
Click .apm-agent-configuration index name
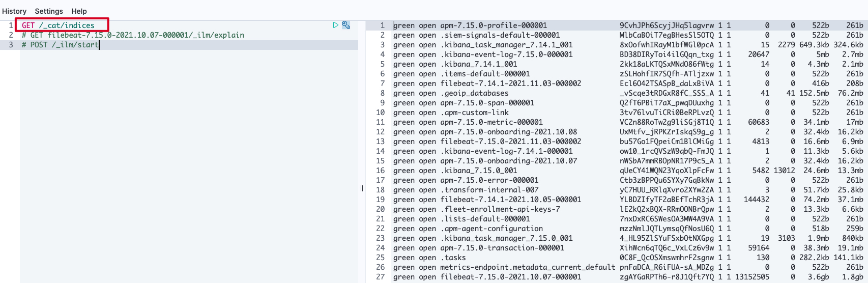tap(491, 229)
